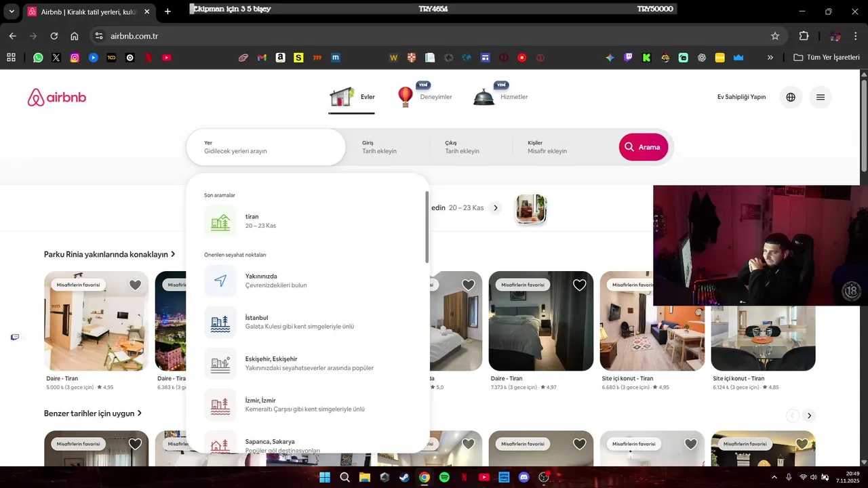Open the Gmail bookmark
Screen dimensions: 868x488
[x=262, y=58]
